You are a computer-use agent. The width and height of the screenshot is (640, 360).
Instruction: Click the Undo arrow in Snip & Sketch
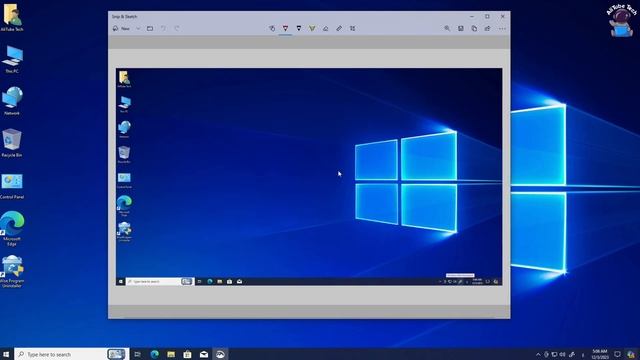click(163, 29)
